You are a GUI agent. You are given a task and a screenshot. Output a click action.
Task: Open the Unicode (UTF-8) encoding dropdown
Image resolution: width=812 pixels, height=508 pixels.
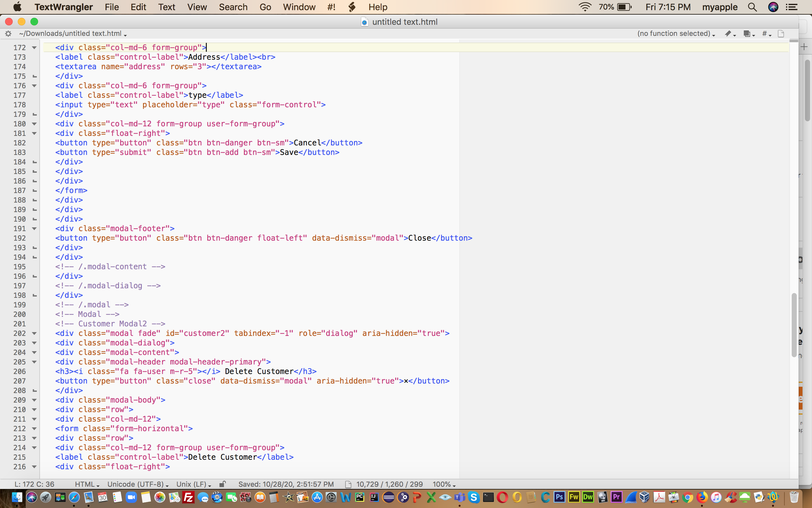pos(138,484)
